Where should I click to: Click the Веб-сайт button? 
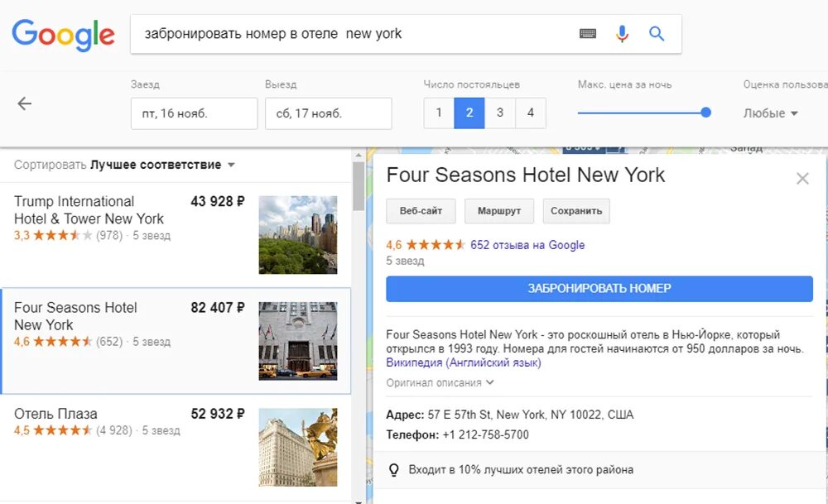(421, 211)
